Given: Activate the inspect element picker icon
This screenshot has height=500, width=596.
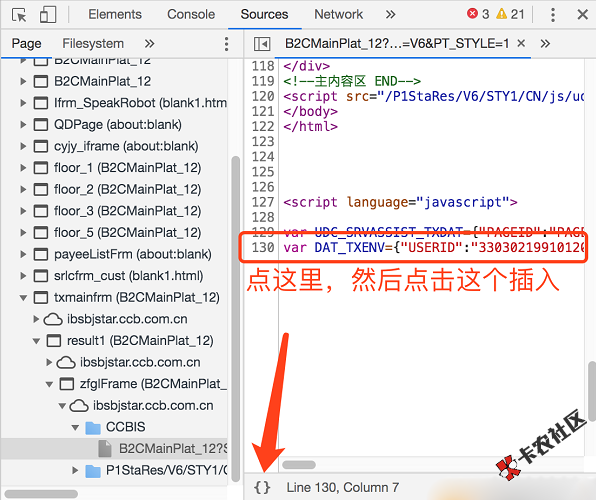Looking at the screenshot, I should 19,15.
